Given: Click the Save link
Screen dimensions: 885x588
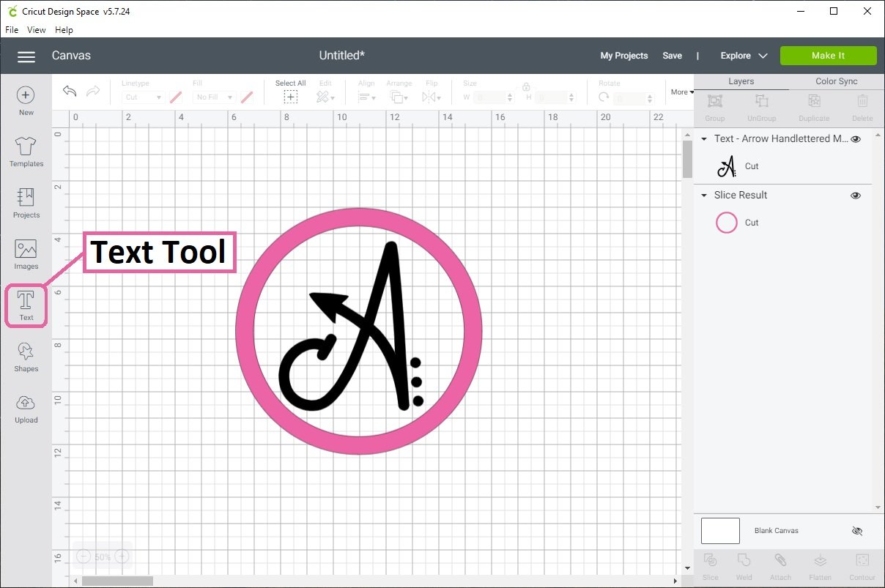Looking at the screenshot, I should [672, 56].
